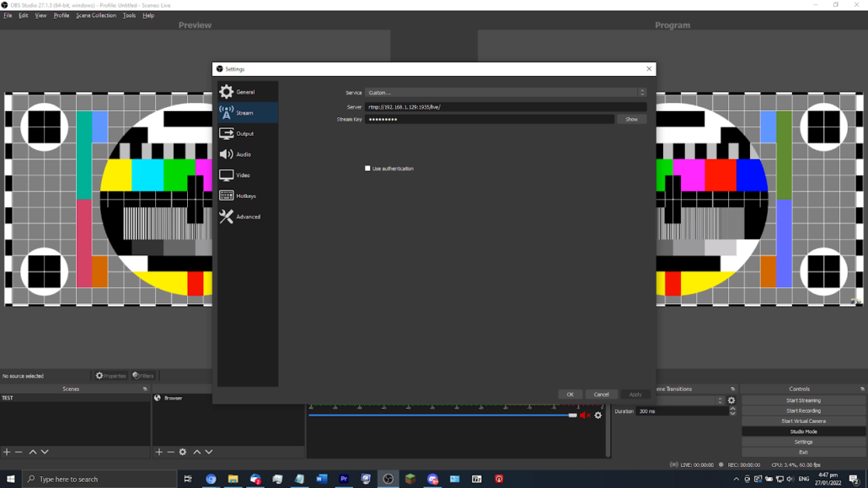Viewport: 868px width, 488px height.
Task: Open the Hotkeys settings section
Action: pyautogui.click(x=245, y=196)
